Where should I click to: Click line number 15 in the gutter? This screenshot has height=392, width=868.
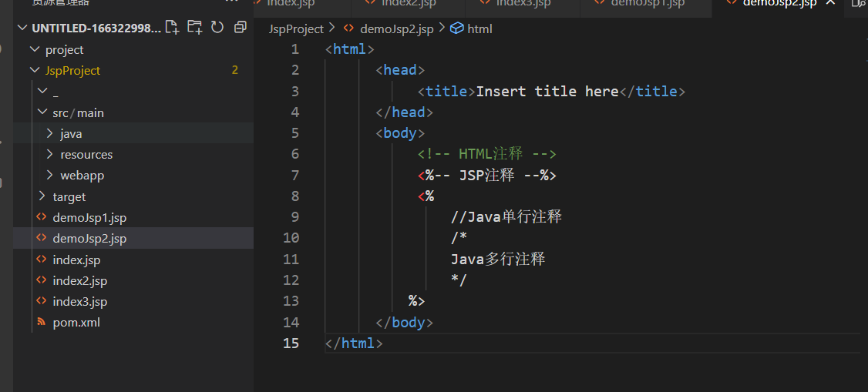tap(291, 343)
